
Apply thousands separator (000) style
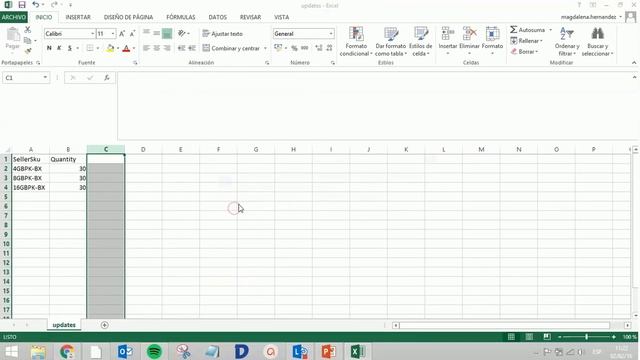(x=304, y=48)
